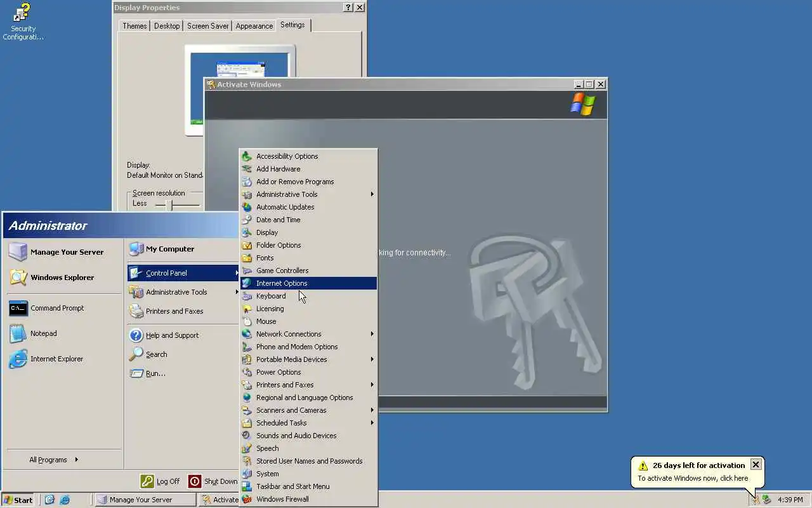Click the Start button on taskbar
Viewport: 812px width, 508px height.
tap(18, 500)
